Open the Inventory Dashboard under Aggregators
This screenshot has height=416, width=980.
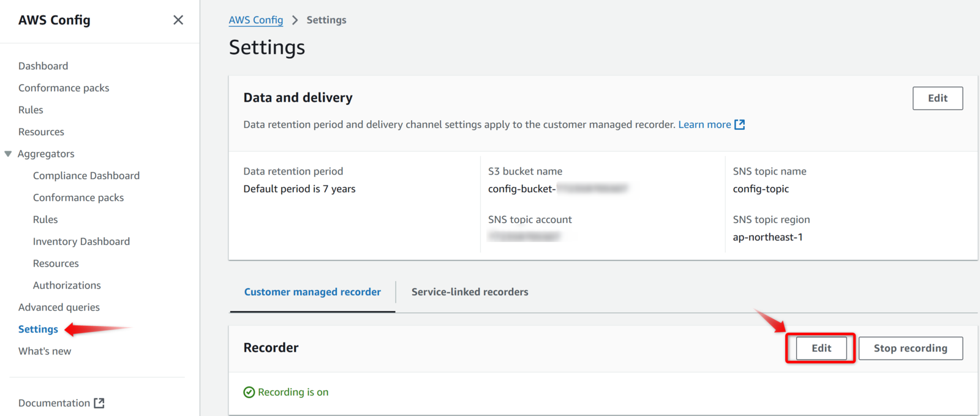(x=81, y=241)
